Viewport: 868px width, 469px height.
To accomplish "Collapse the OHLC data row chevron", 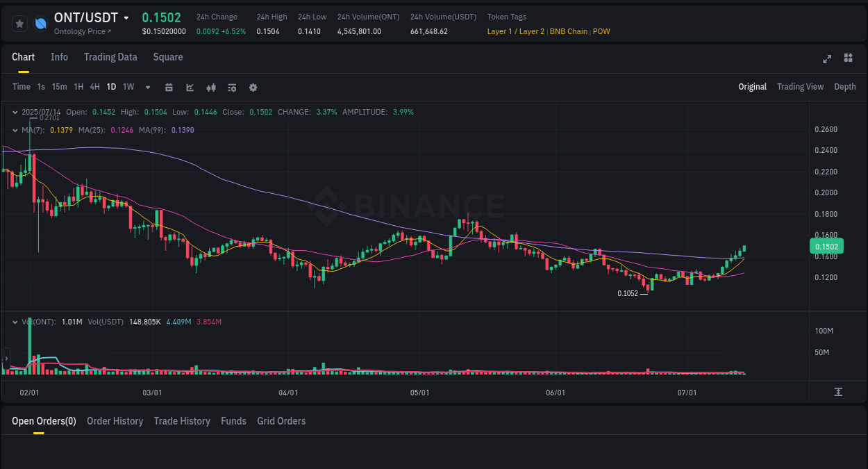I will click(x=15, y=111).
